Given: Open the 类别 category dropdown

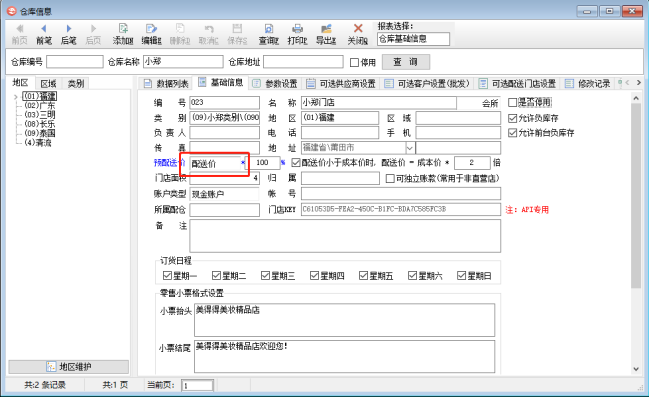Looking at the screenshot, I should 224,118.
